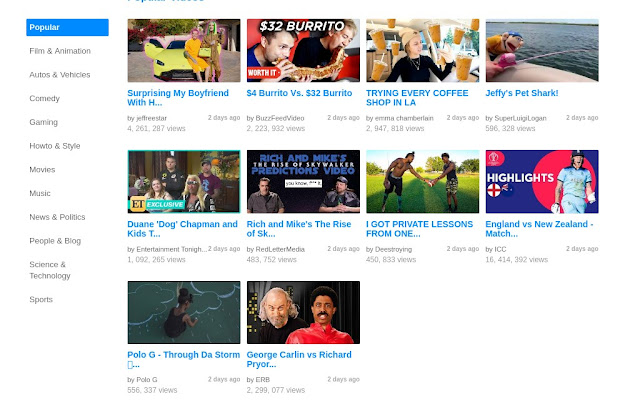Select the Movies category
The height and width of the screenshot is (404, 640).
[x=42, y=169]
